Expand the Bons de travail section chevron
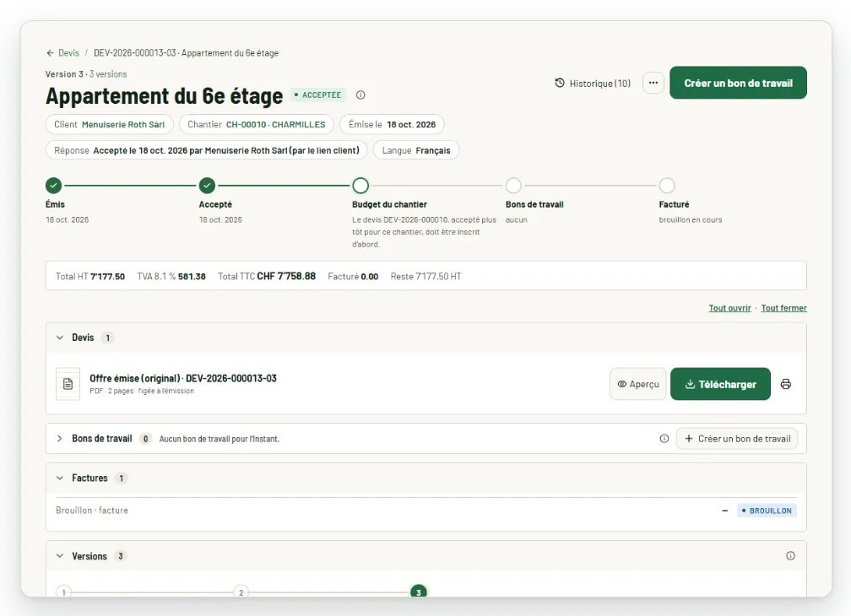851x616 pixels. (x=60, y=439)
